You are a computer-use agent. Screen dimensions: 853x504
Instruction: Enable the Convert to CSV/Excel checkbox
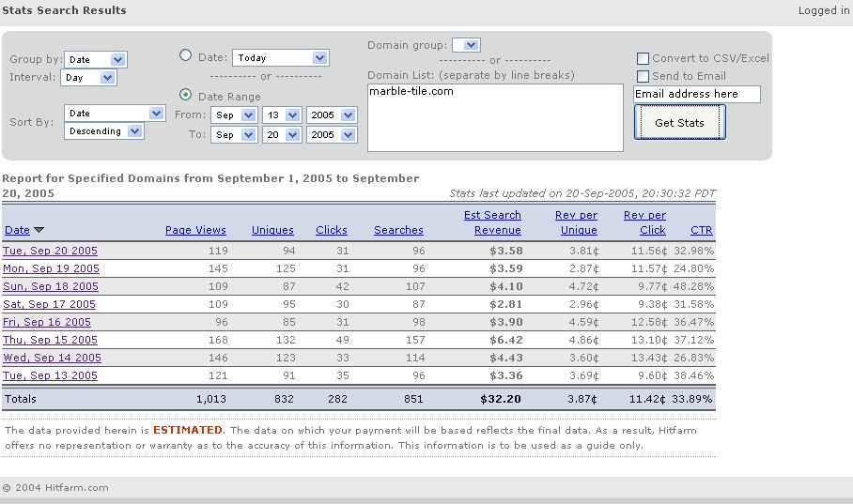coord(643,58)
